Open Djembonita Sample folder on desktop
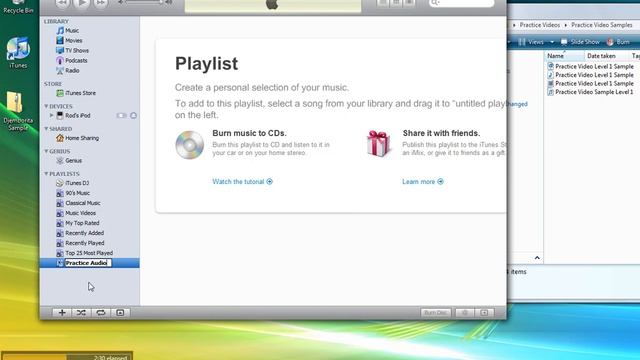 coord(18,111)
